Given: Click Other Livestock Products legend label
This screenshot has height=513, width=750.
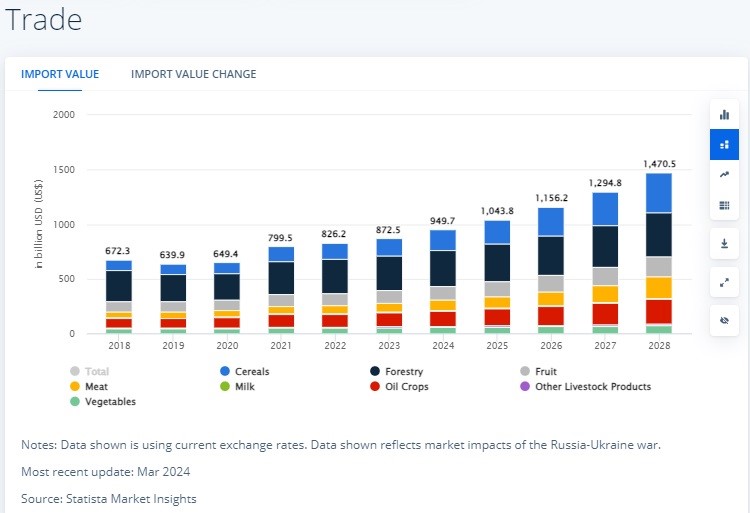Looking at the screenshot, I should pos(592,387).
